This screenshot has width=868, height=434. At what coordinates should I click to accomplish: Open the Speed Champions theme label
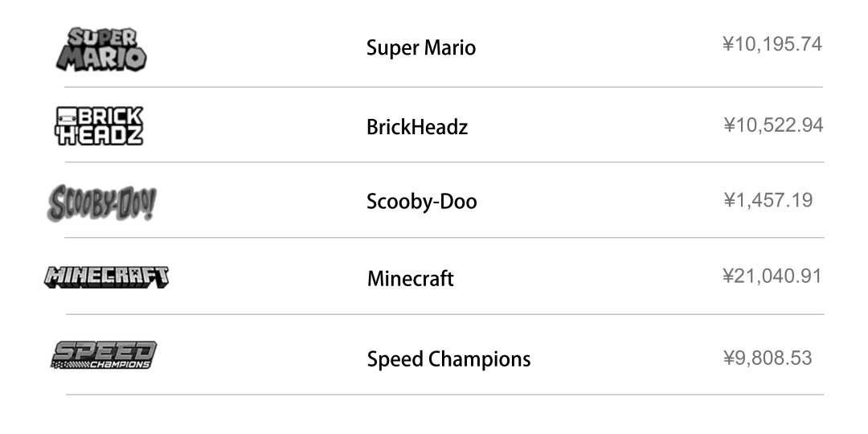click(448, 358)
